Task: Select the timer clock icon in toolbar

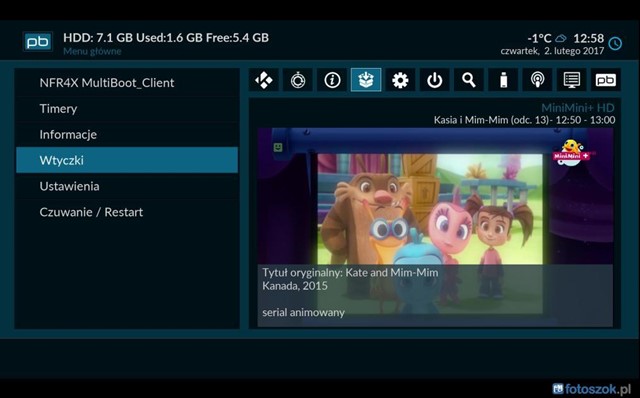Action: tap(298, 80)
